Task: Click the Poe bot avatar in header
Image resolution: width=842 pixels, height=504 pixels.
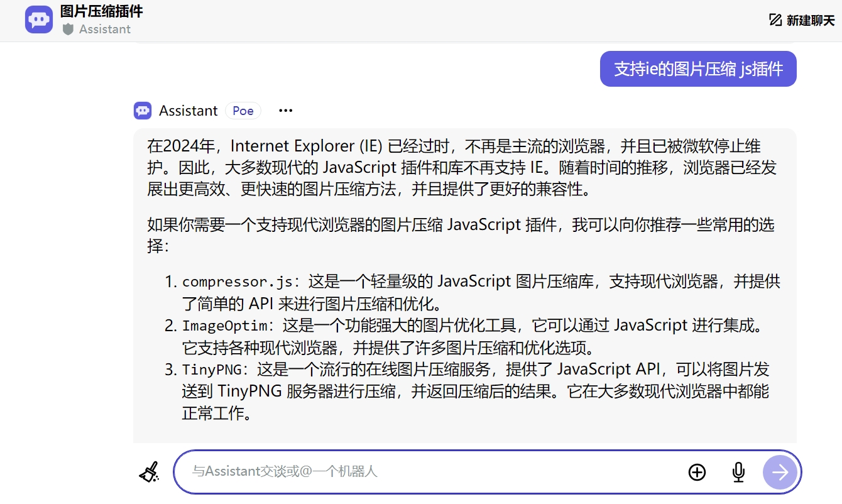Action: pos(39,19)
